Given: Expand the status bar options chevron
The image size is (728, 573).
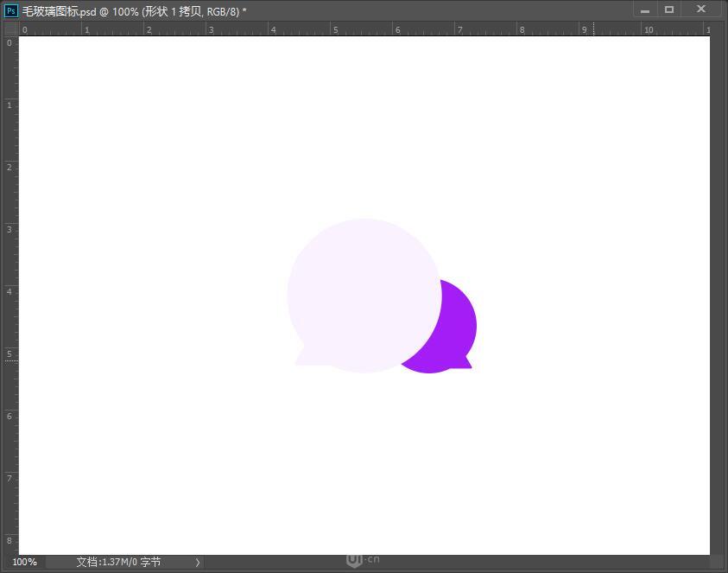Looking at the screenshot, I should 197,562.
